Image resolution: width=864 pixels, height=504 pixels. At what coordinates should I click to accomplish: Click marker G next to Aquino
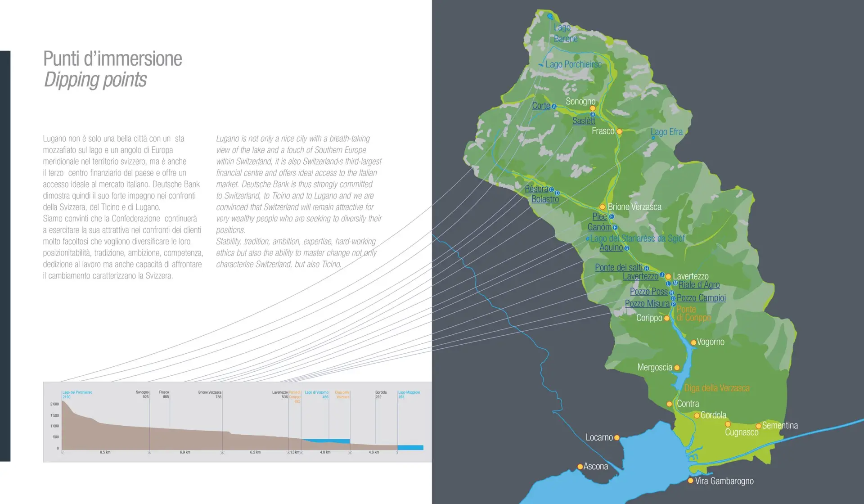pos(627,248)
